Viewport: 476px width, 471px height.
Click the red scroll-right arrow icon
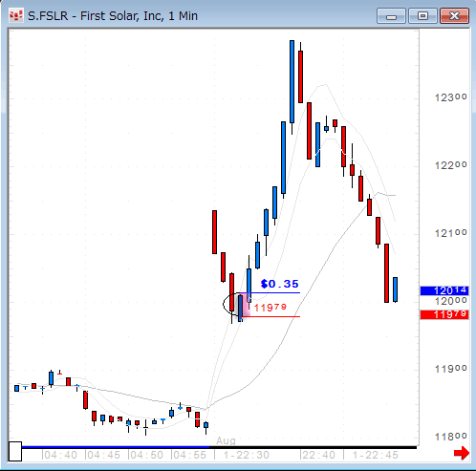coord(462,453)
